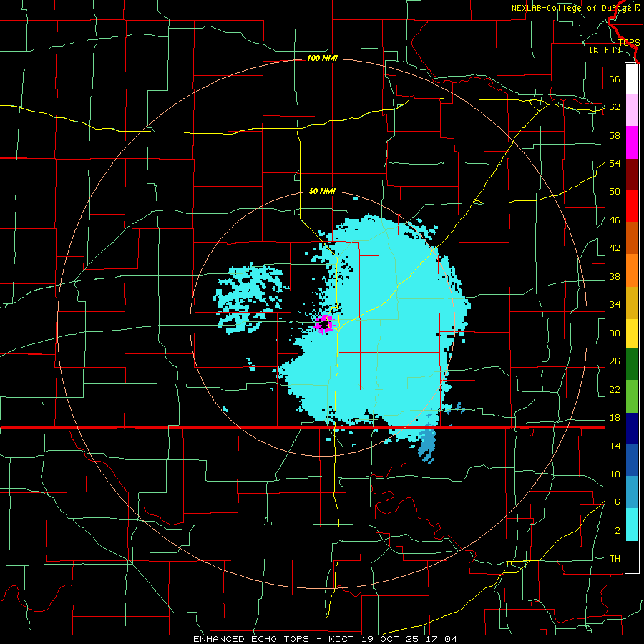644x644 pixels.
Task: Click the light pink swatch in the legend
Action: point(632,110)
